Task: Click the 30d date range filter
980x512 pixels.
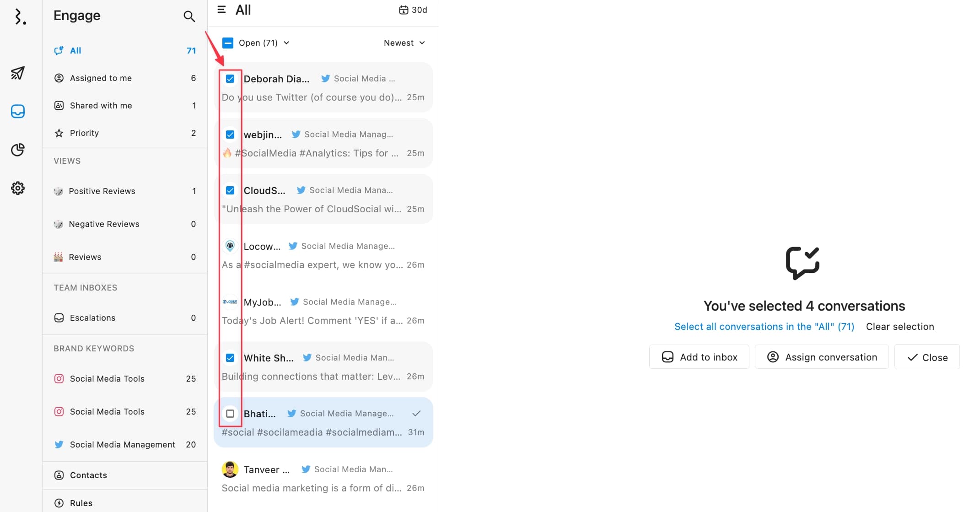Action: (x=413, y=9)
